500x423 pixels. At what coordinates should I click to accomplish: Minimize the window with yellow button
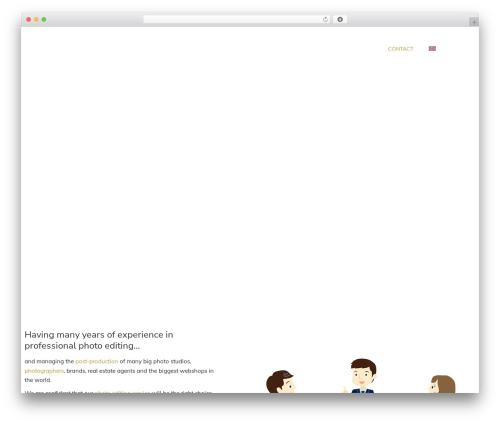(x=36, y=20)
